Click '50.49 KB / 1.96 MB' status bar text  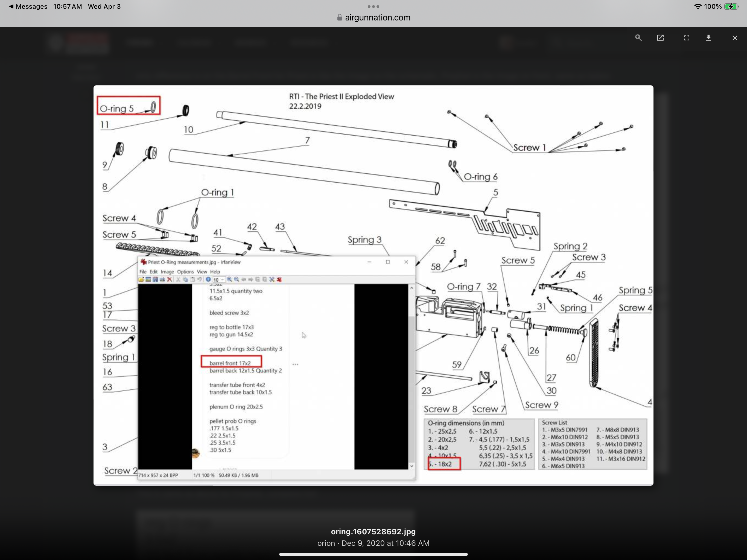pos(238,475)
